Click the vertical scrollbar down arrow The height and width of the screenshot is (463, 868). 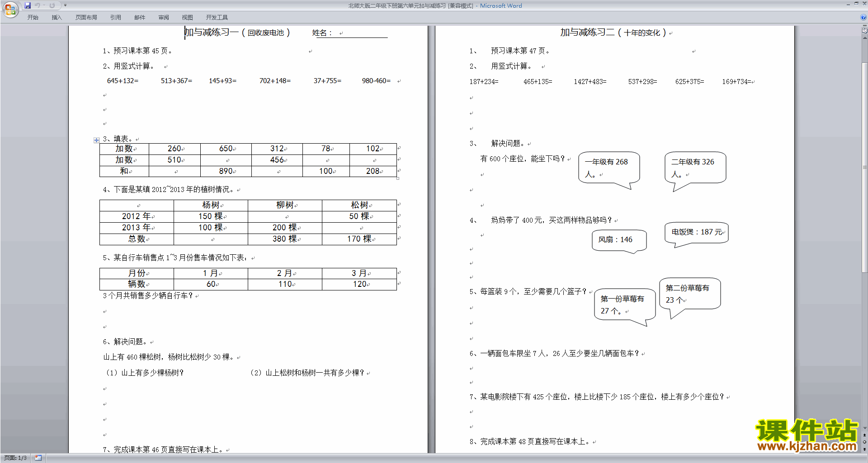pos(865,428)
